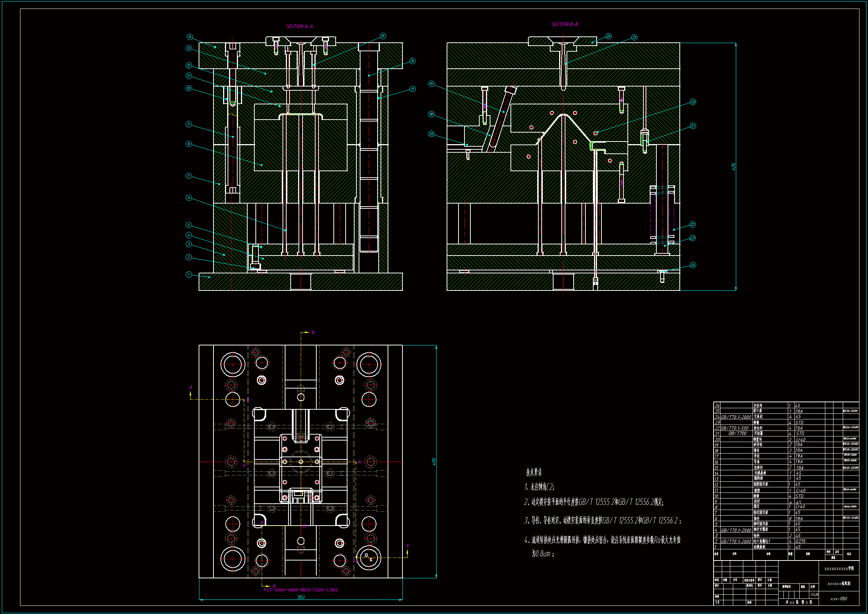Click the 426 height dimension text
The image size is (868, 614).
(733, 166)
